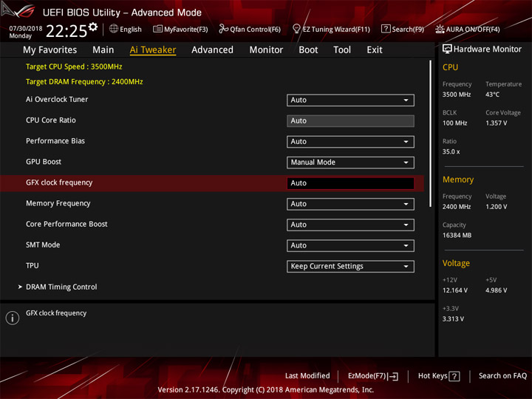Open the Tool tab

click(x=342, y=50)
